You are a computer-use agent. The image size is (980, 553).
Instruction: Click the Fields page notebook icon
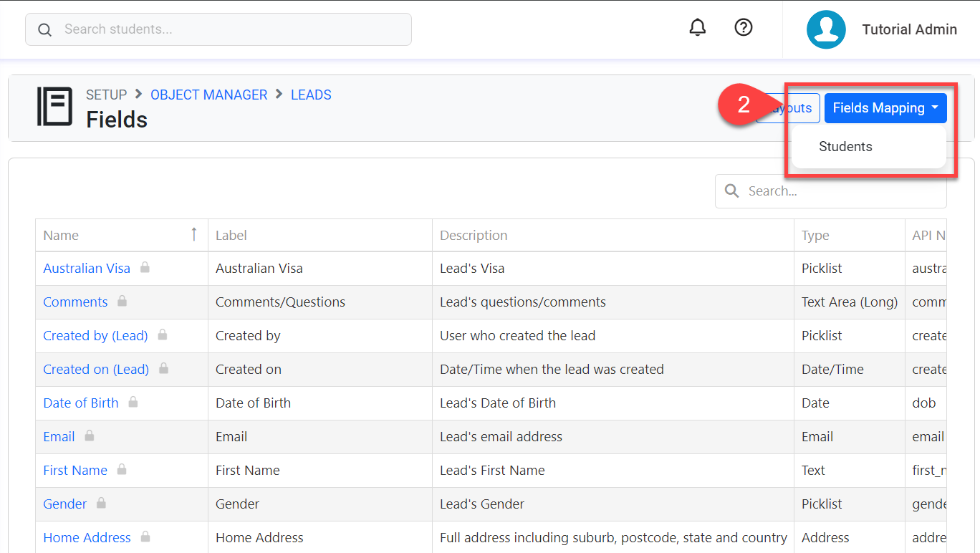pos(54,107)
